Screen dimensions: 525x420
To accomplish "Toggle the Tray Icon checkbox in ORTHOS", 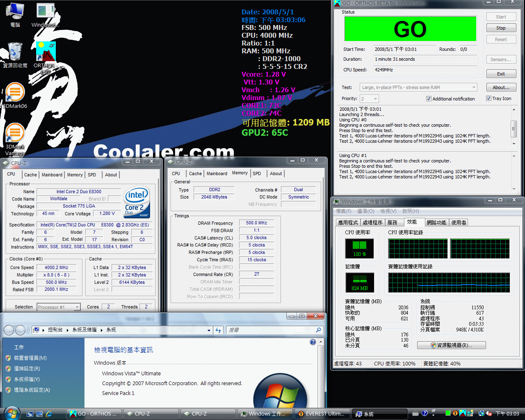I will 488,98.
